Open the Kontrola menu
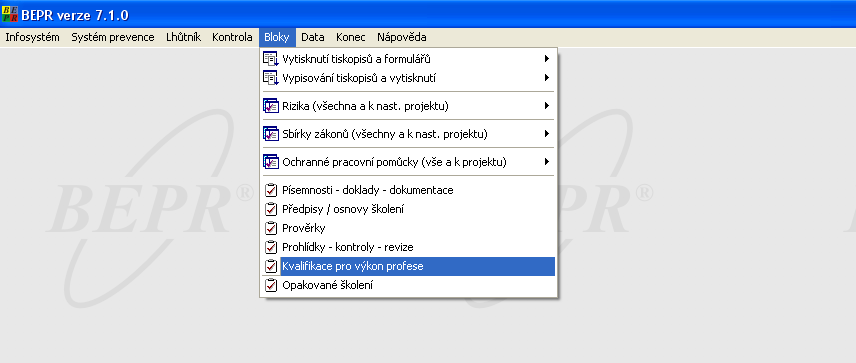Screen dimensions: 856x363 [x=233, y=37]
